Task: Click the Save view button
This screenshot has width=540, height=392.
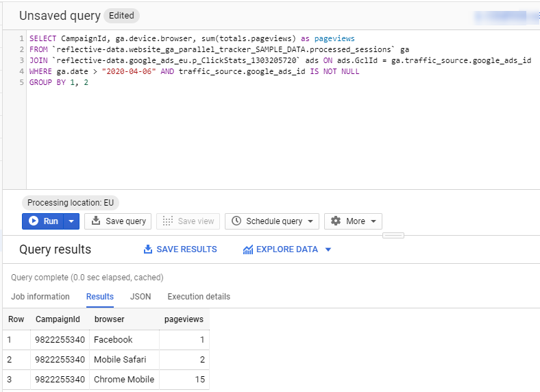Action: 188,221
